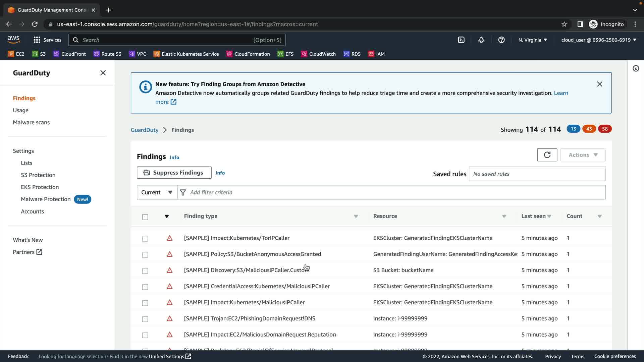Click the refresh findings button

(x=547, y=155)
